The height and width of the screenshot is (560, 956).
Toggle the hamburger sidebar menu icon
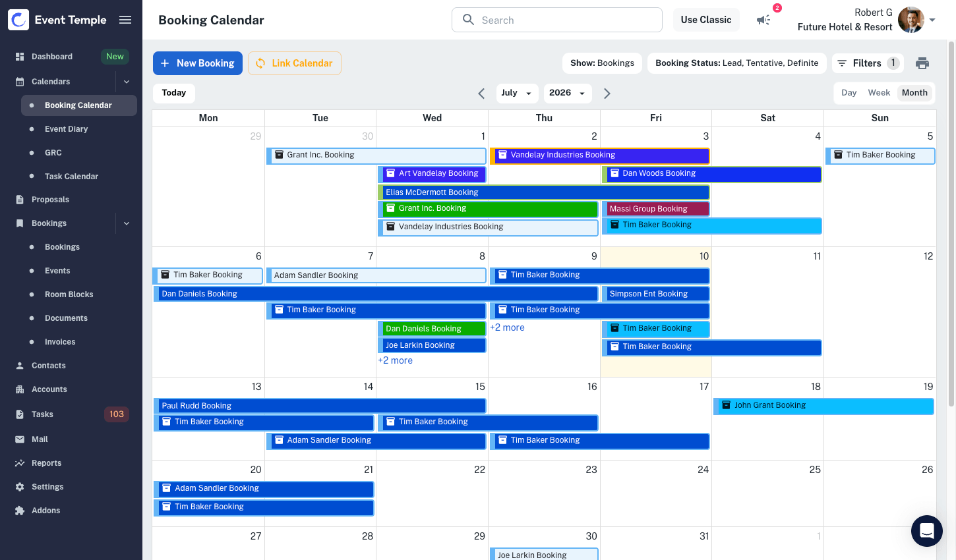(x=125, y=20)
